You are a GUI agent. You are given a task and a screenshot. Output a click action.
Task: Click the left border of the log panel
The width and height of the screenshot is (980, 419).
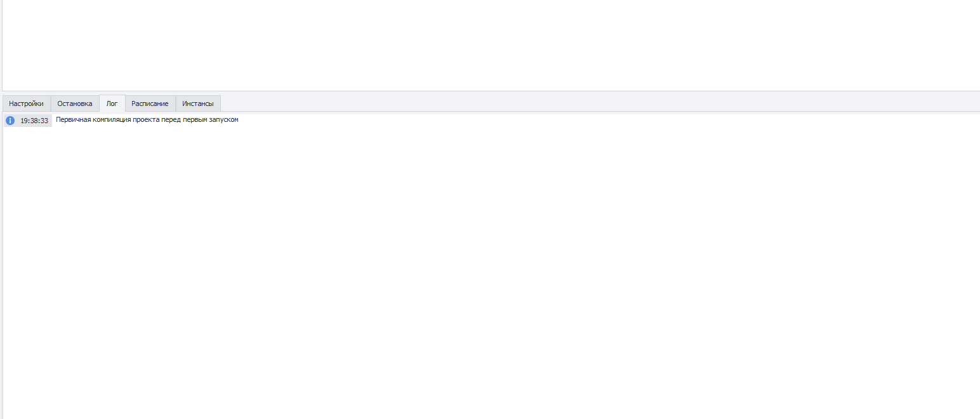pyautogui.click(x=3, y=265)
